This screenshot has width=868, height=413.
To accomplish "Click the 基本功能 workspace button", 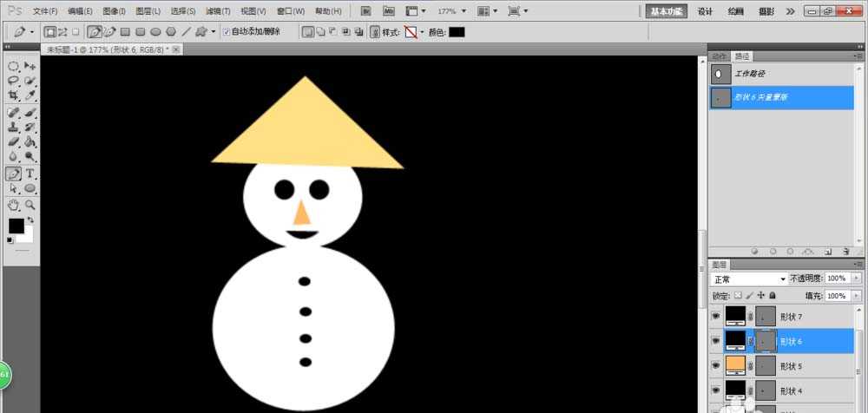I will click(x=666, y=11).
